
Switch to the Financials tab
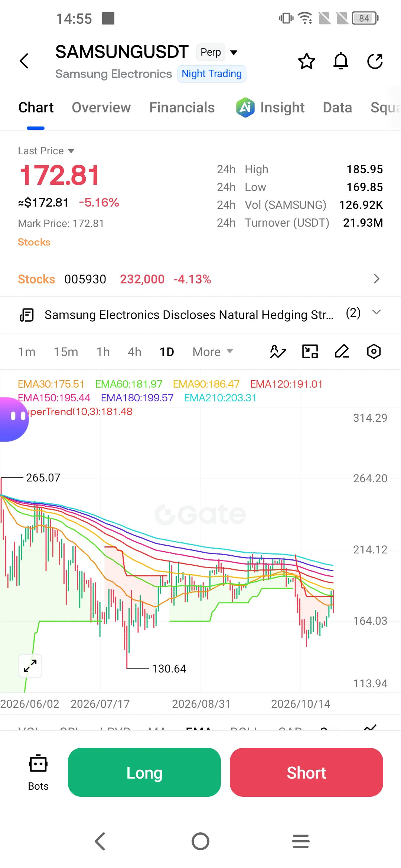tap(182, 108)
